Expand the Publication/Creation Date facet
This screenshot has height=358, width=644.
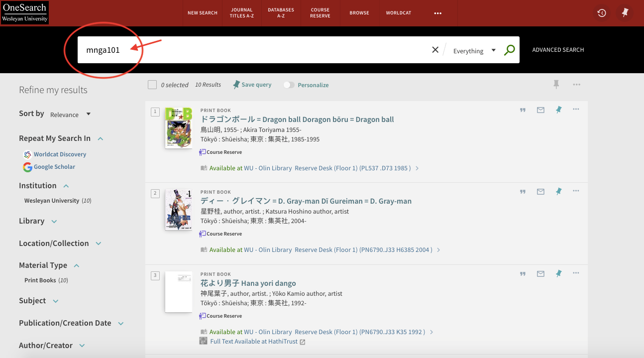120,324
